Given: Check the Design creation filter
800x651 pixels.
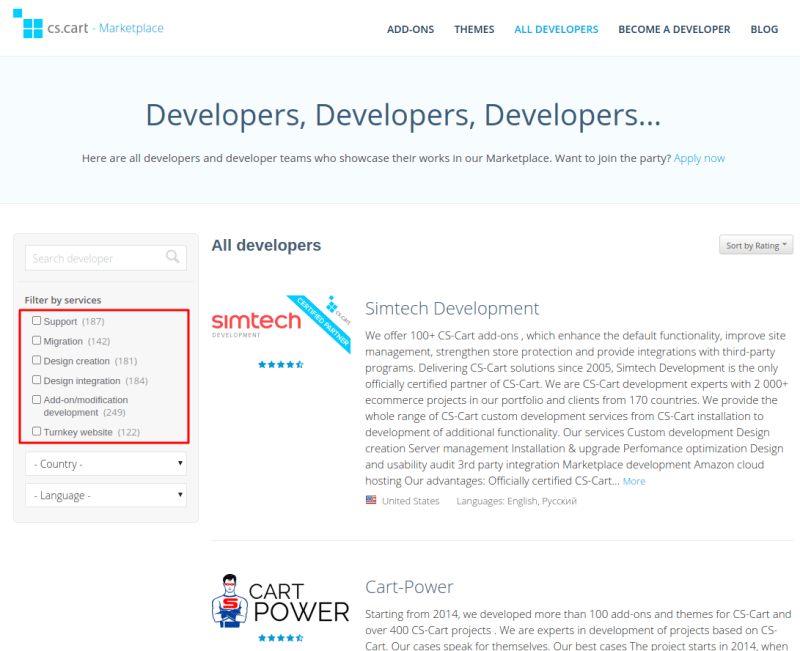Looking at the screenshot, I should (35, 361).
